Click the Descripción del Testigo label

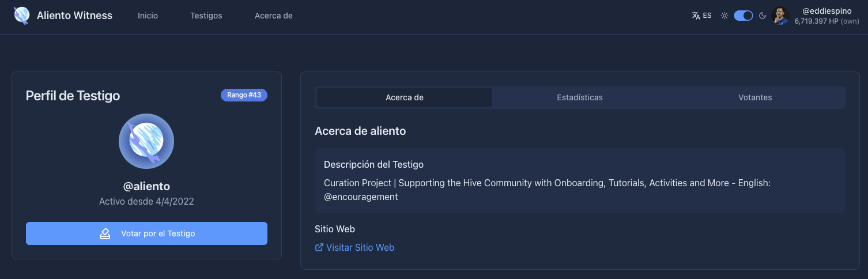pyautogui.click(x=373, y=164)
